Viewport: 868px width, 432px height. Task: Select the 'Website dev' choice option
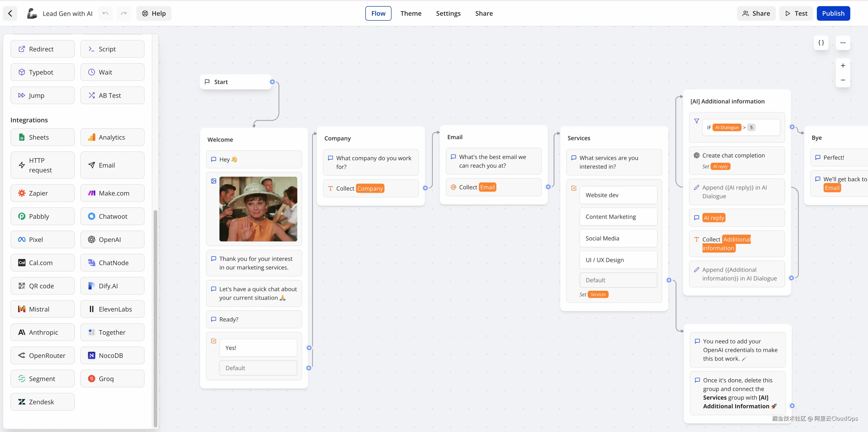click(618, 195)
